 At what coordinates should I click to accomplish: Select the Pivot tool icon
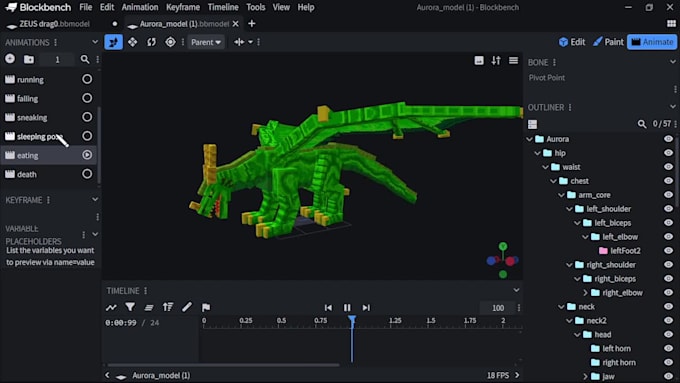[170, 42]
